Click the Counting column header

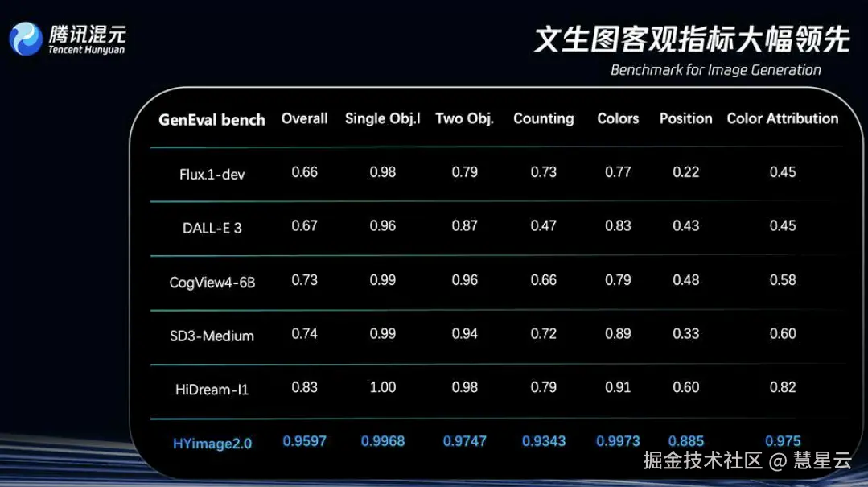click(544, 118)
